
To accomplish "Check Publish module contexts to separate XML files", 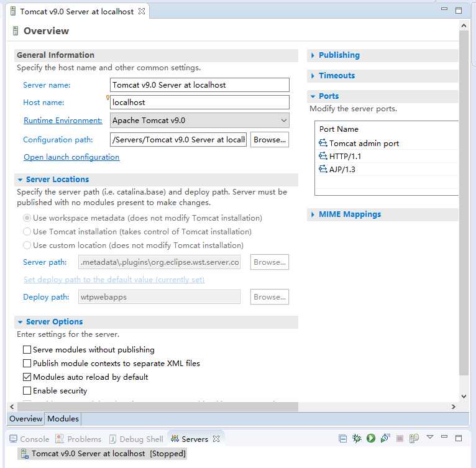I will pos(27,363).
